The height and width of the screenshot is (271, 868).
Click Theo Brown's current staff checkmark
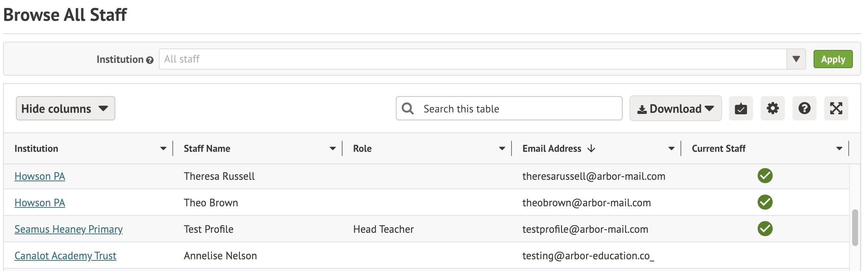click(x=765, y=202)
